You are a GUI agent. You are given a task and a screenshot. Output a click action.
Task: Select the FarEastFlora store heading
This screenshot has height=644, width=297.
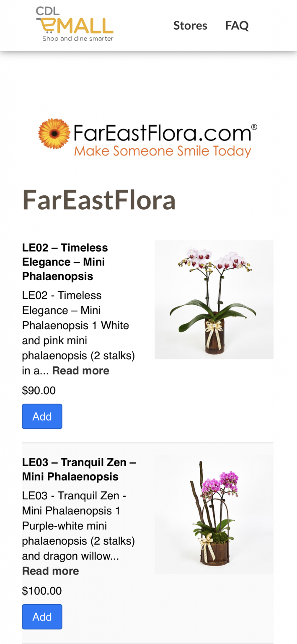tap(99, 200)
